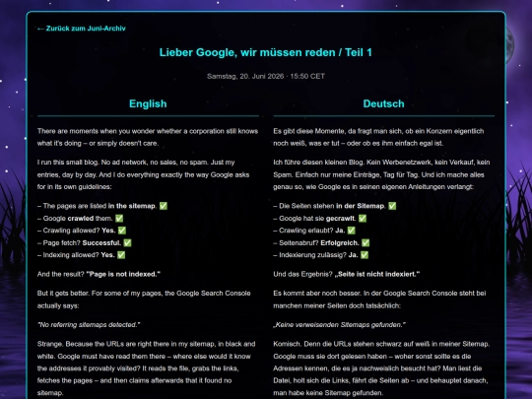Click the bold quote 'Page is not indexed.'
This screenshot has width=532, height=399.
(123, 274)
